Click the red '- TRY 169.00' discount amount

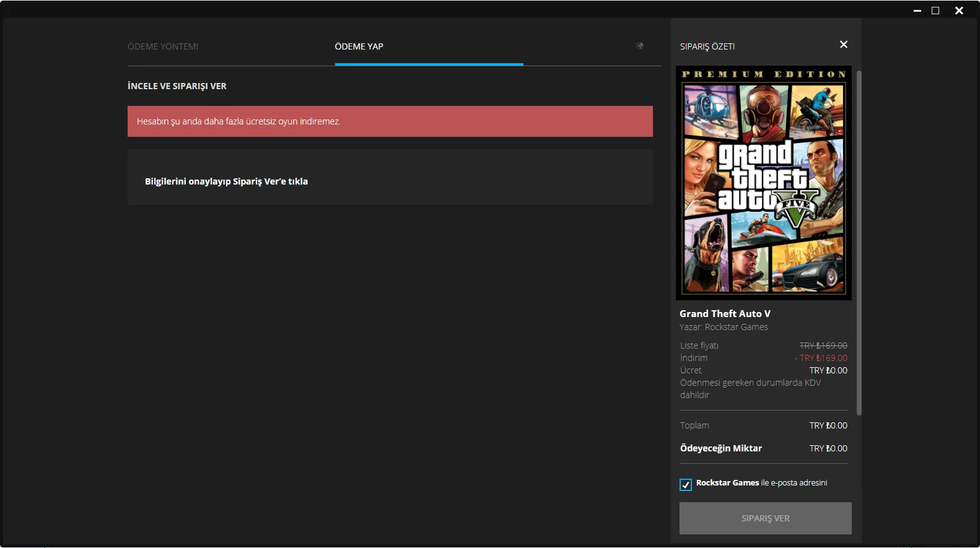tap(821, 358)
